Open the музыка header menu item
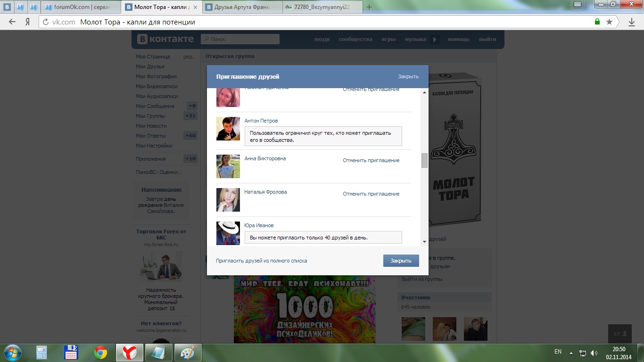 [415, 39]
